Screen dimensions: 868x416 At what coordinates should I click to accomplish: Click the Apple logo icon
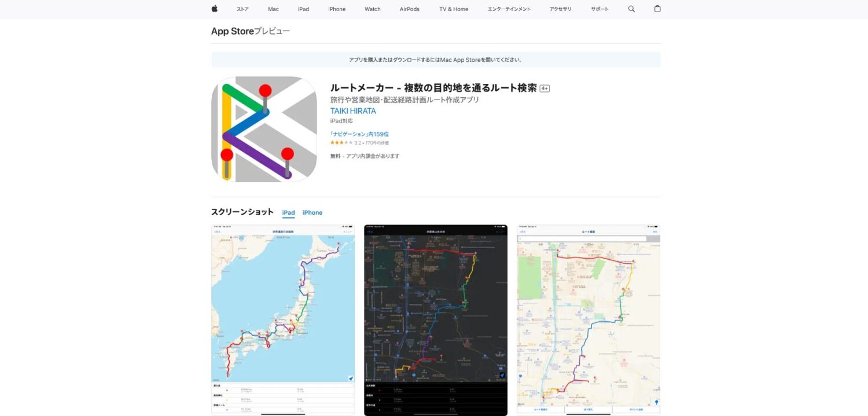pos(214,9)
